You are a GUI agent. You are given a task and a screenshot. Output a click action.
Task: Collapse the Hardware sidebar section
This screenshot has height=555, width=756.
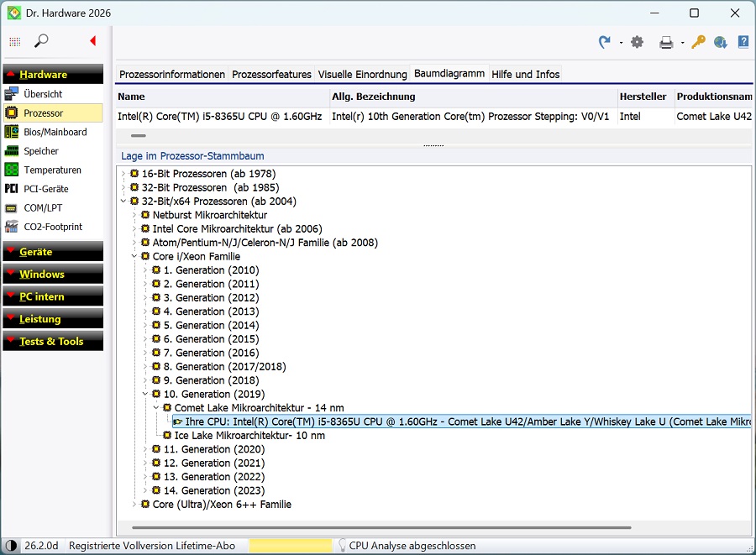[53, 74]
